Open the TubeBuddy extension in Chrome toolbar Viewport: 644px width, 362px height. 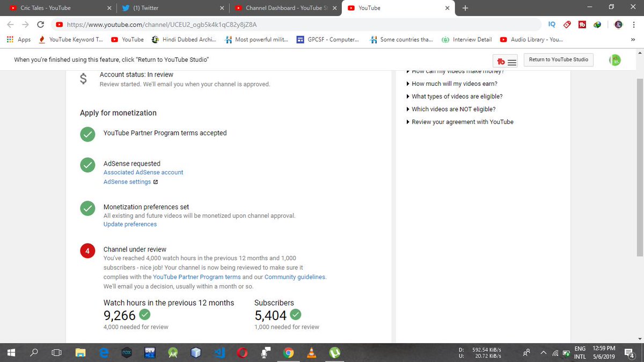click(x=582, y=24)
